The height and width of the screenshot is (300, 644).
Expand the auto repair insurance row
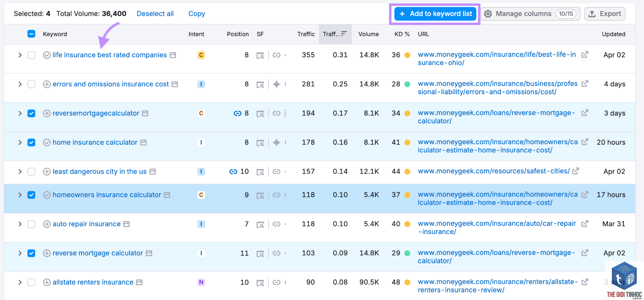(x=20, y=224)
